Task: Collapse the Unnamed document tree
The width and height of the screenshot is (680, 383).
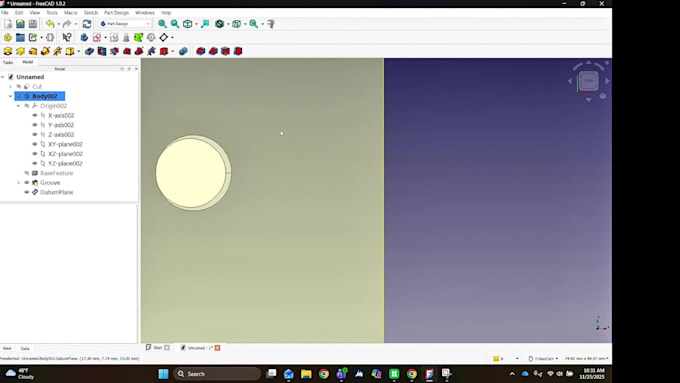Action: pos(3,77)
